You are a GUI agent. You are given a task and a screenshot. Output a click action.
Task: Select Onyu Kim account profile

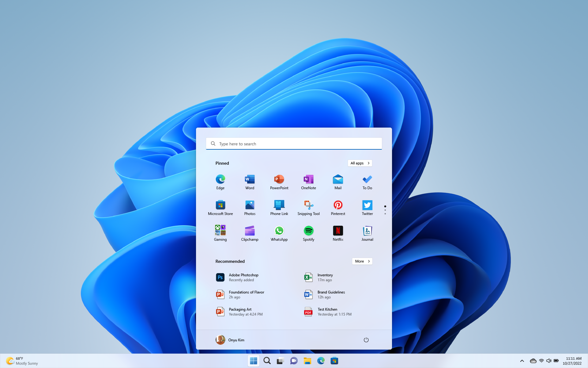[x=230, y=339]
